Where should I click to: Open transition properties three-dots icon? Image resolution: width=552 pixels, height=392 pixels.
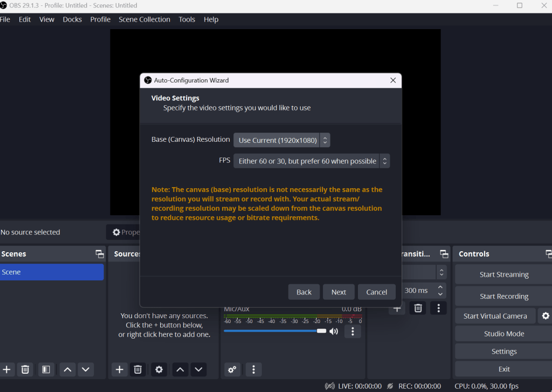point(438,308)
